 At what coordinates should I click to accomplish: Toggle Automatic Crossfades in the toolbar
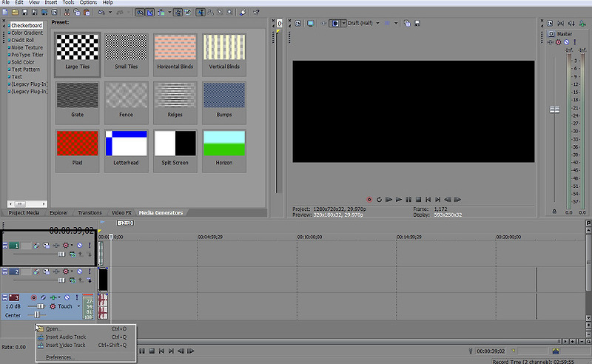(x=150, y=13)
